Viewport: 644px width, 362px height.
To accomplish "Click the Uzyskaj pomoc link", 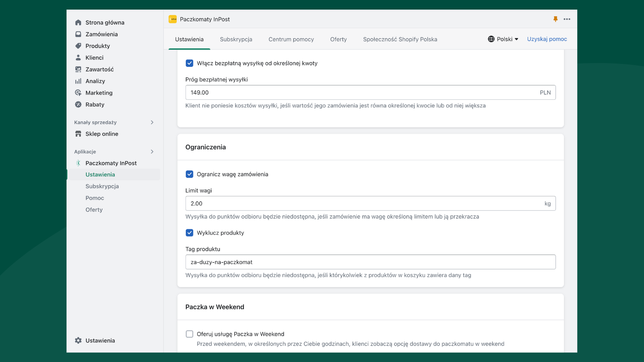I will pyautogui.click(x=547, y=39).
